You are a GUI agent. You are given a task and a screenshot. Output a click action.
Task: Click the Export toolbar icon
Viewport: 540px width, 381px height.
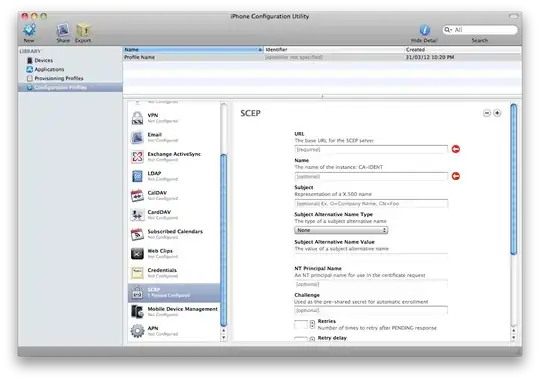pyautogui.click(x=83, y=30)
